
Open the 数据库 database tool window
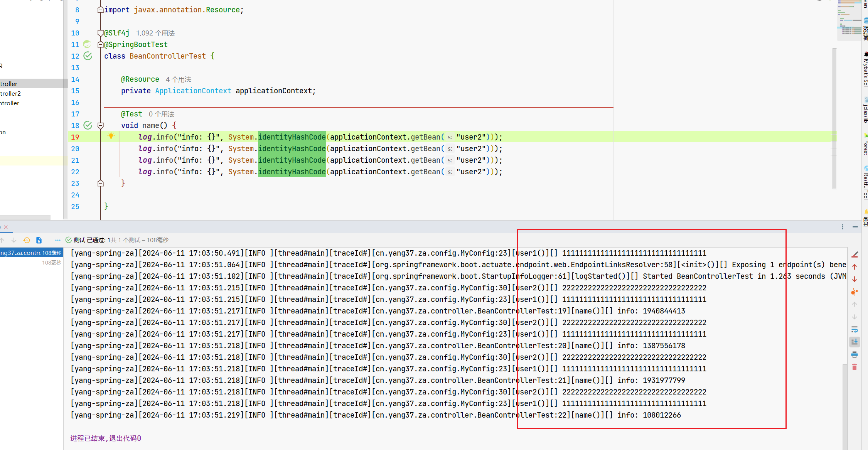coord(866,29)
